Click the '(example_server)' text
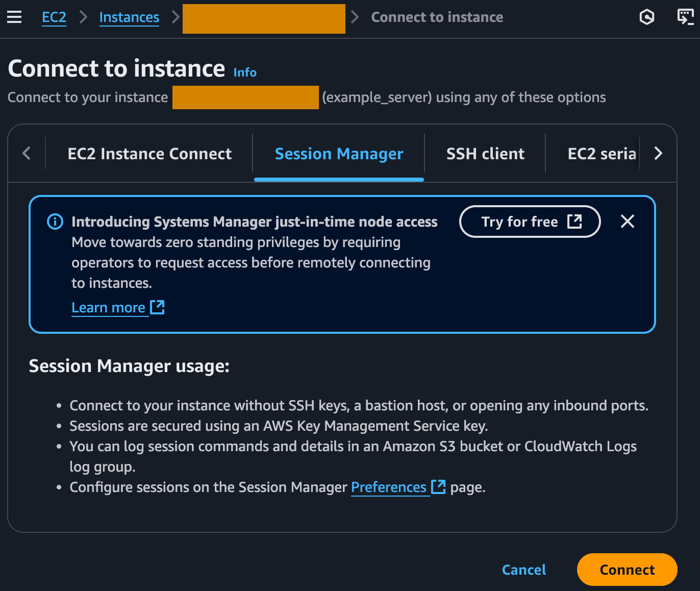700x591 pixels. [377, 97]
